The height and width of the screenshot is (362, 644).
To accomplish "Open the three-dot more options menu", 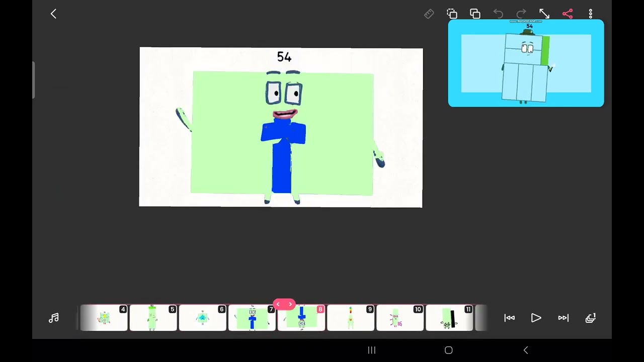I will coord(591,14).
